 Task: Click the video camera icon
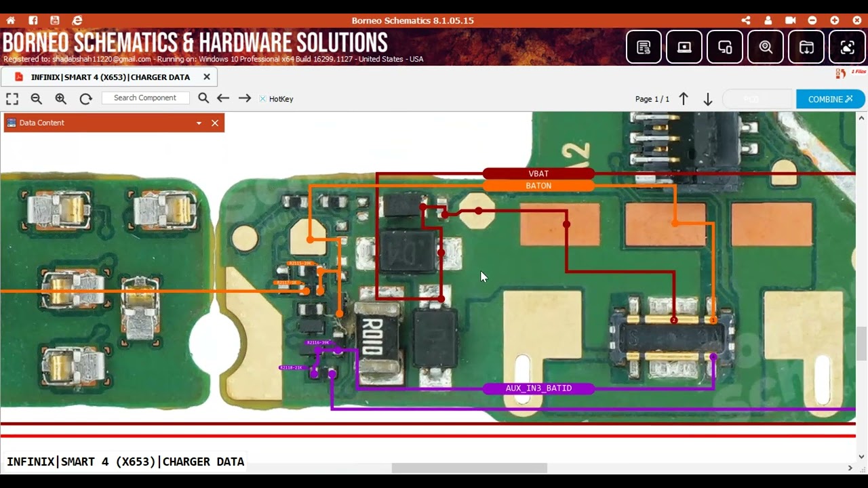790,20
